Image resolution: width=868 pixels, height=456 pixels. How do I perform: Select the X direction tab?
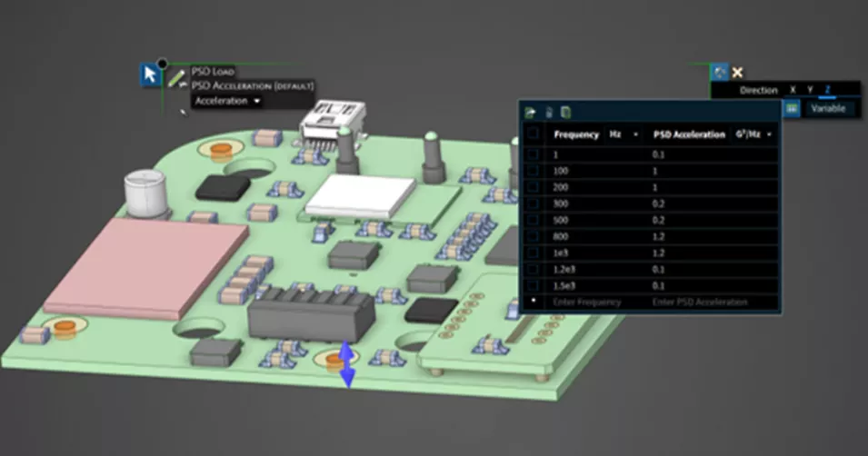(793, 90)
